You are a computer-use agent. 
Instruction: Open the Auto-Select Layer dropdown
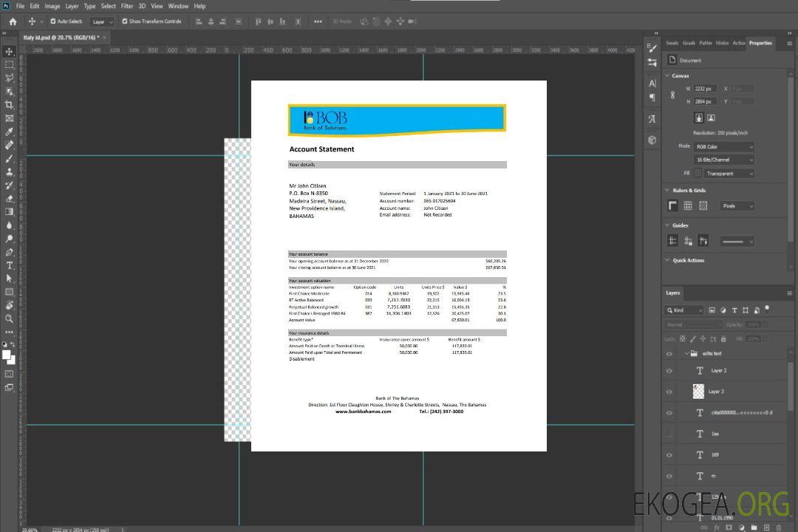(x=102, y=21)
